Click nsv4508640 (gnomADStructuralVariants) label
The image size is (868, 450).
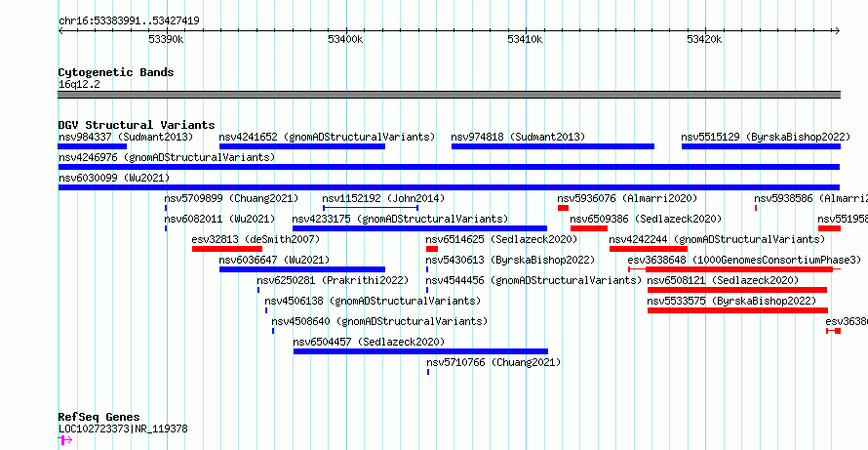379,321
